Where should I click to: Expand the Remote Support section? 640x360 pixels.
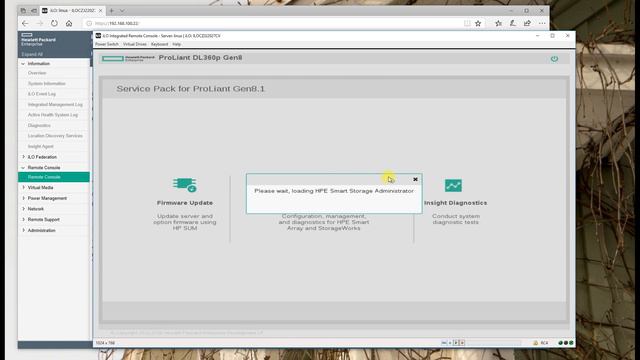coord(23,219)
